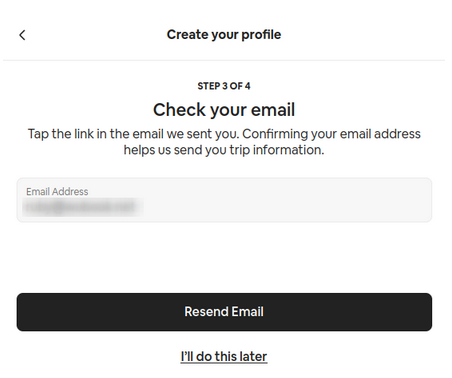Viewport: 452px width, 378px height.
Task: Click the Tap the link instruction line
Action: (224, 134)
